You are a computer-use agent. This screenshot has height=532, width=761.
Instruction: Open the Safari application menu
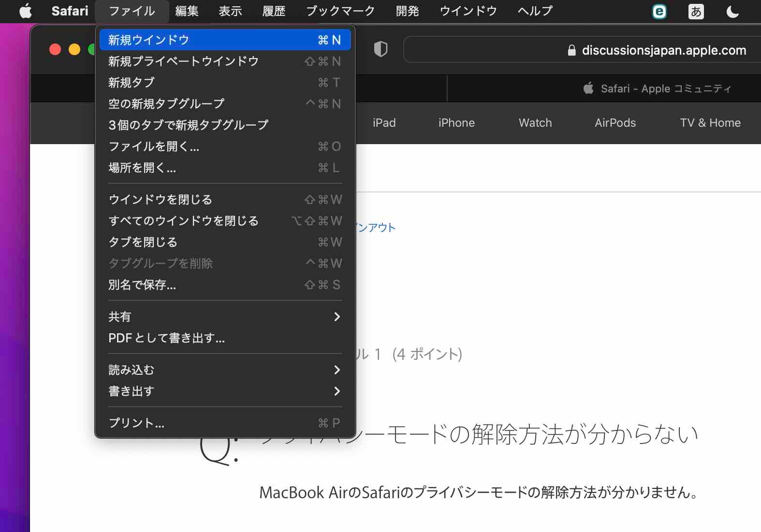coord(70,11)
